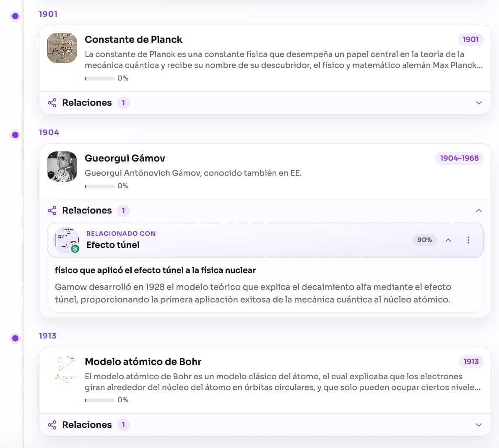Viewport: 499px width, 448px height.
Task: Open three-dot menu for Efecto túnel
Action: point(468,240)
